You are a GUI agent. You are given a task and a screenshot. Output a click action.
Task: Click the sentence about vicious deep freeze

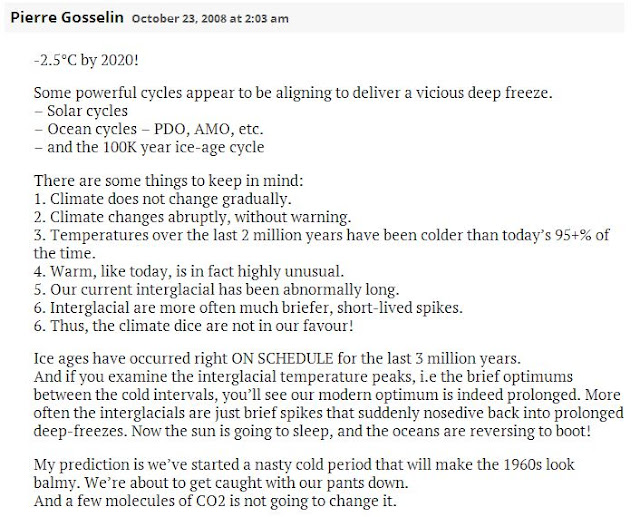click(293, 93)
